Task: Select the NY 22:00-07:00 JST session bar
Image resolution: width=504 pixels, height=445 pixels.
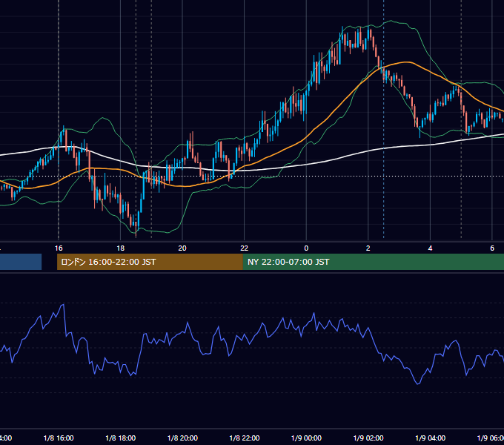Action: pyautogui.click(x=373, y=262)
